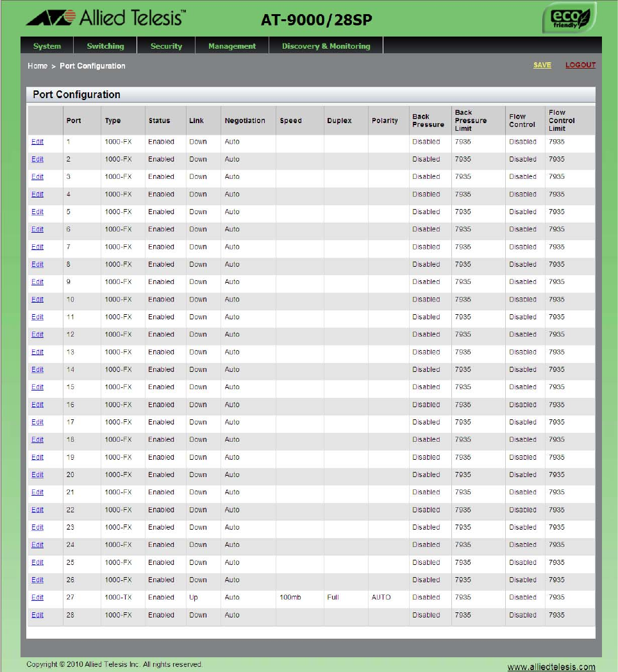This screenshot has width=618, height=672.
Task: Edit port 5 configuration
Action: pyautogui.click(x=37, y=212)
